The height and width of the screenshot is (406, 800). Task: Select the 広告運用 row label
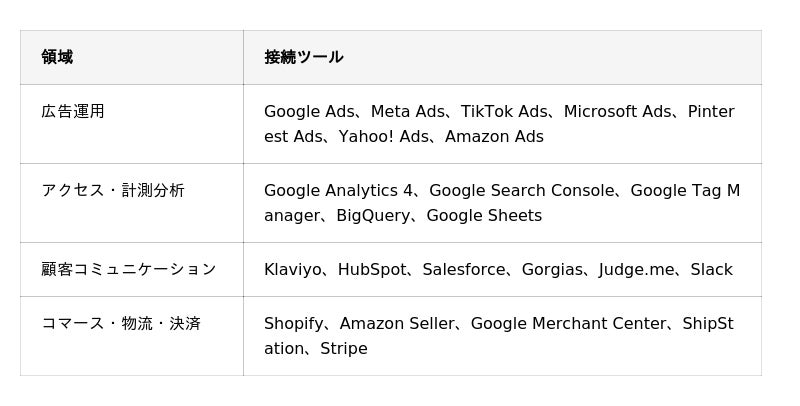click(x=73, y=111)
